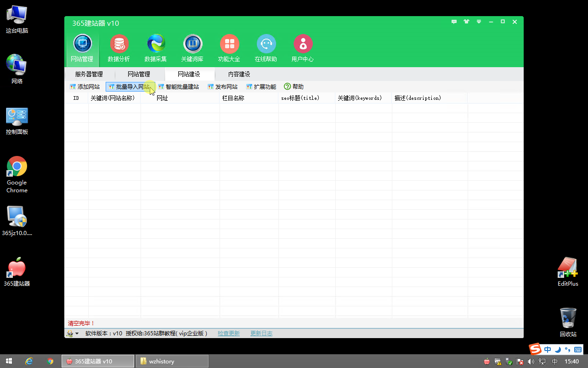The width and height of the screenshot is (588, 368).
Task: Click the feedback chat icon in title bar
Action: click(x=454, y=22)
